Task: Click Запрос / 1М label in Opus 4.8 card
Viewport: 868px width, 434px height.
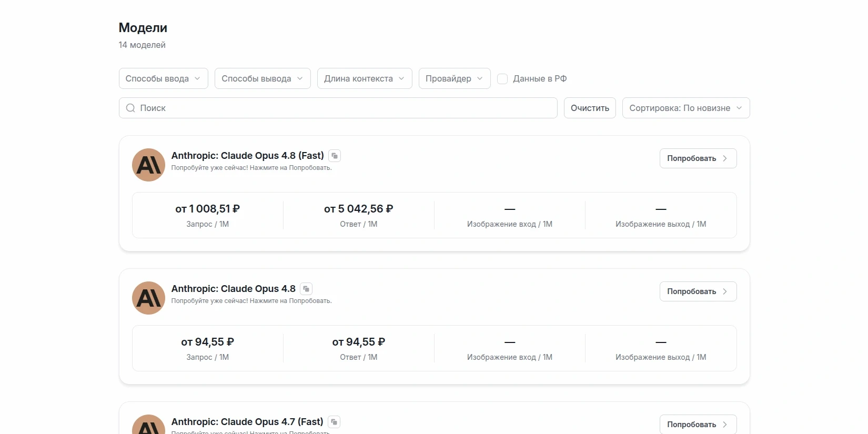Action: click(x=208, y=357)
